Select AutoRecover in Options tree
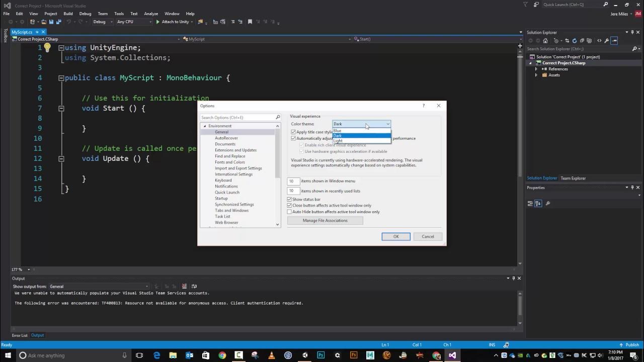The width and height of the screenshot is (644, 362). (226, 138)
